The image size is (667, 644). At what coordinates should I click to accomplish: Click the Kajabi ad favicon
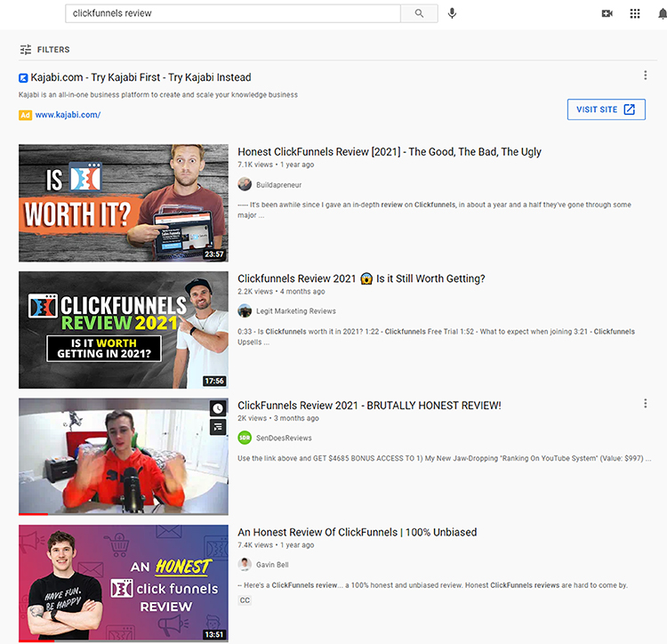click(23, 78)
